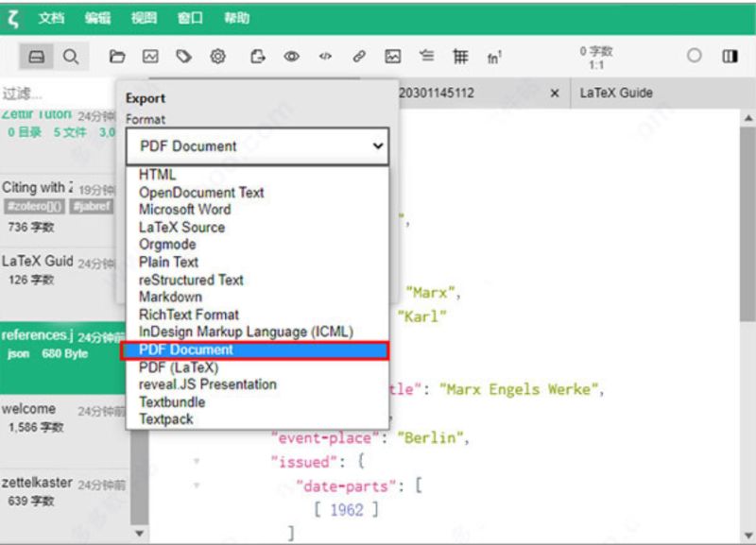
Task: Click the circular pomodoro timer icon
Action: (x=695, y=56)
